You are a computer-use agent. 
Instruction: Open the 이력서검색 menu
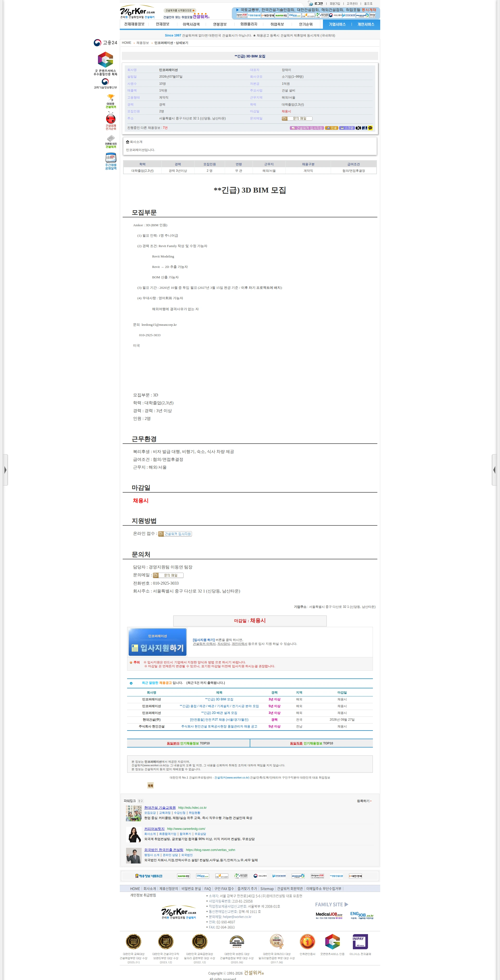[x=191, y=24]
